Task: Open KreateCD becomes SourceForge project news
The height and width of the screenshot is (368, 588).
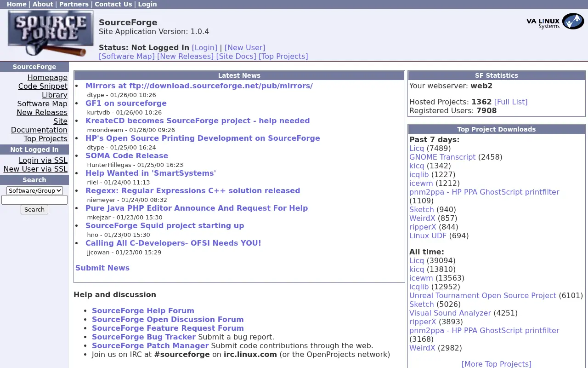Action: point(198,121)
